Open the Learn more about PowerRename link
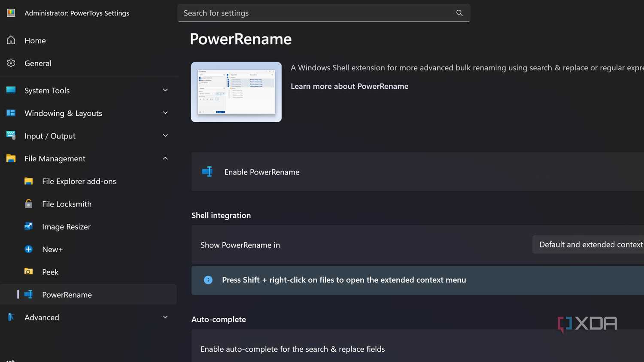The height and width of the screenshot is (362, 644). click(349, 86)
